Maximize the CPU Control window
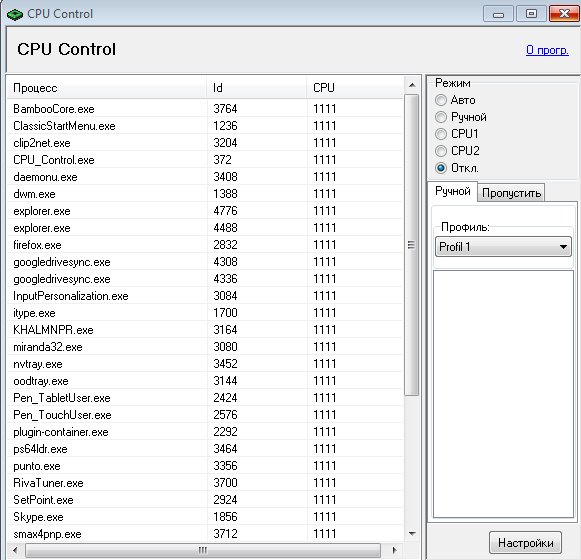Screen dimensions: 581x560 [531, 14]
